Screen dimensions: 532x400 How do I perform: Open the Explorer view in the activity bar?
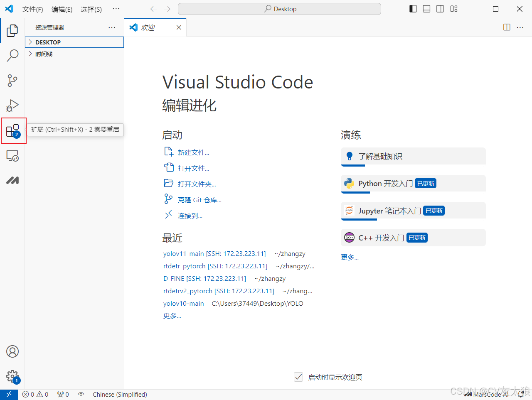pyautogui.click(x=12, y=30)
